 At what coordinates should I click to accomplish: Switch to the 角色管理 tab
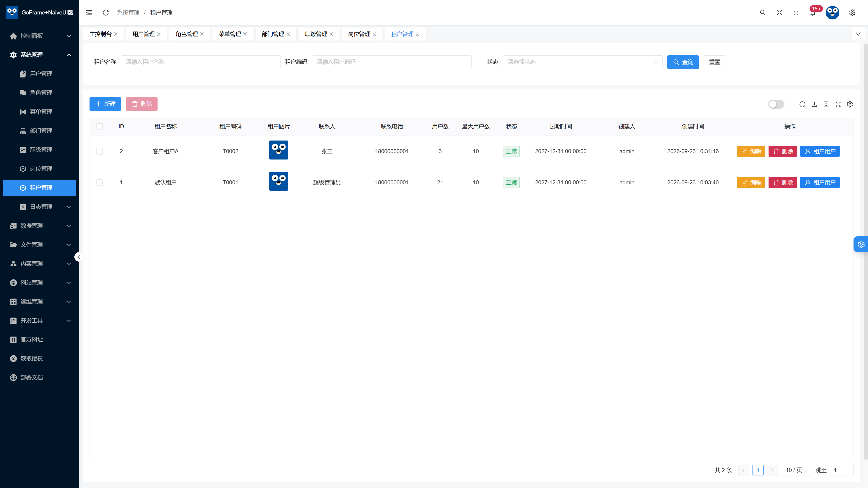187,34
